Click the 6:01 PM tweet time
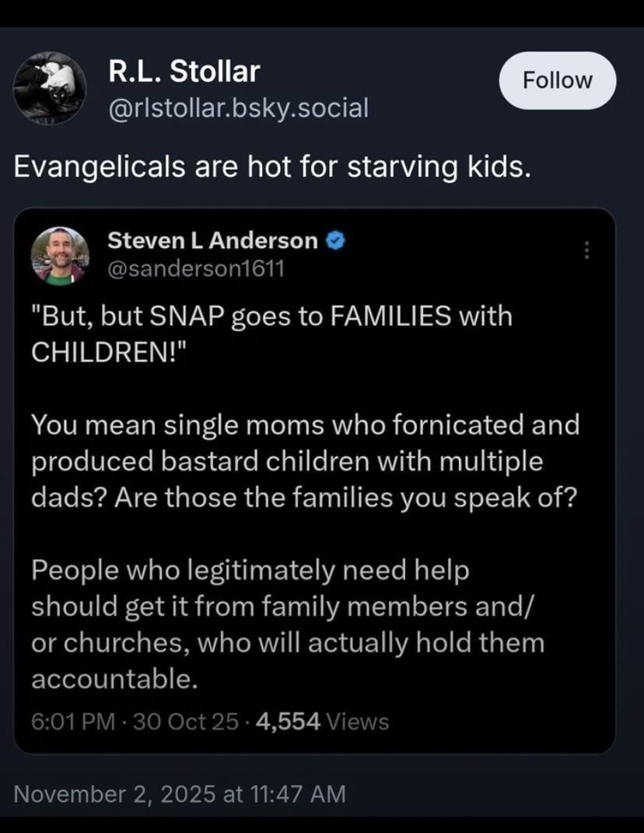This screenshot has width=644, height=833. [x=73, y=722]
